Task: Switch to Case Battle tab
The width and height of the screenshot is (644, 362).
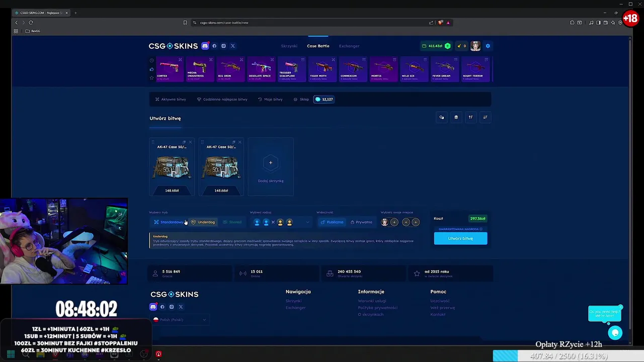Action: tap(318, 46)
